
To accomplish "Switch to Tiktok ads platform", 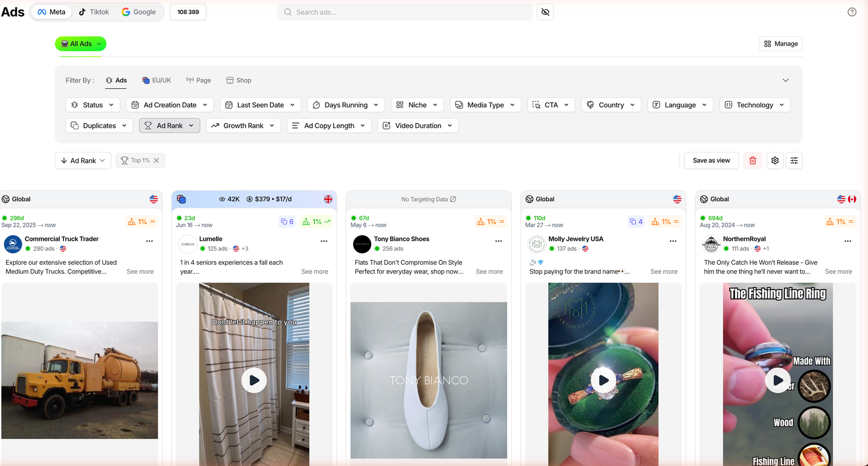I will 94,12.
